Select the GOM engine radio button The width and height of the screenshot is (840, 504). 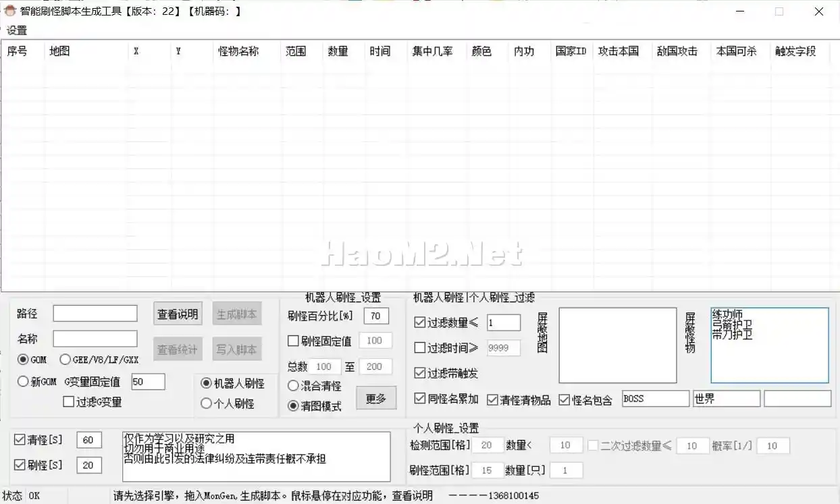tap(32, 360)
